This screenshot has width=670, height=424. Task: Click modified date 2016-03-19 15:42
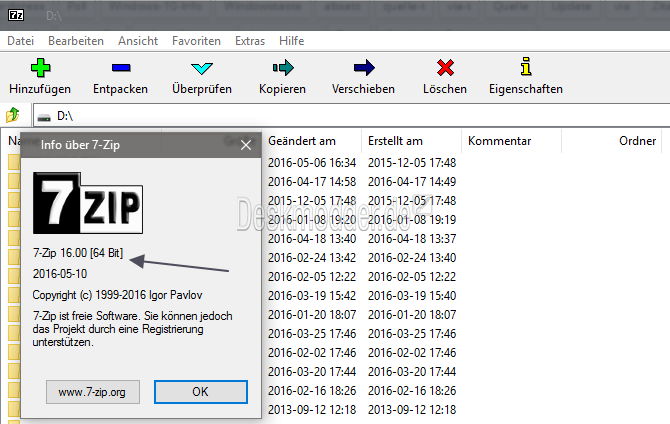click(x=312, y=296)
